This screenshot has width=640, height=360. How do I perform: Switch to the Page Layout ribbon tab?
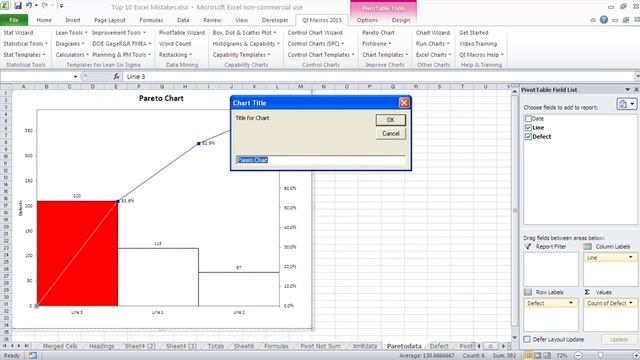pos(110,20)
